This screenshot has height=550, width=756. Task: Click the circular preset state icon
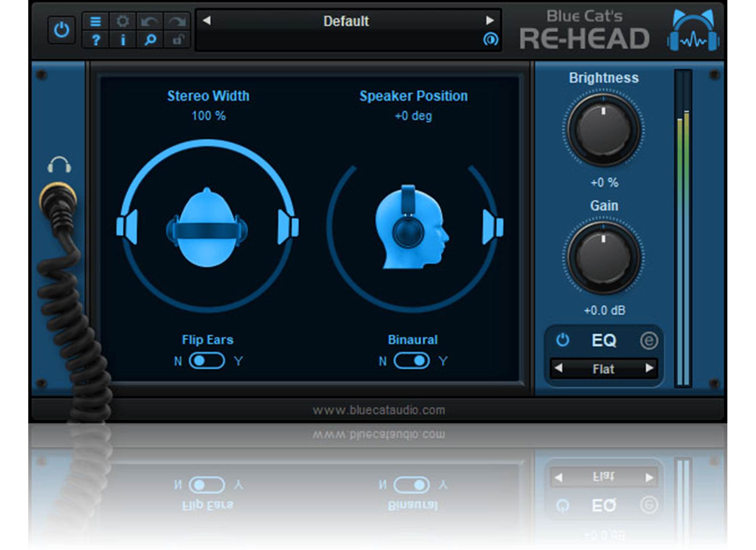[x=491, y=39]
